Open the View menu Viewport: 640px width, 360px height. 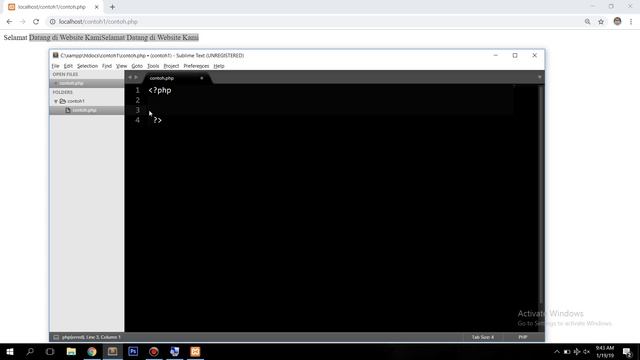121,66
